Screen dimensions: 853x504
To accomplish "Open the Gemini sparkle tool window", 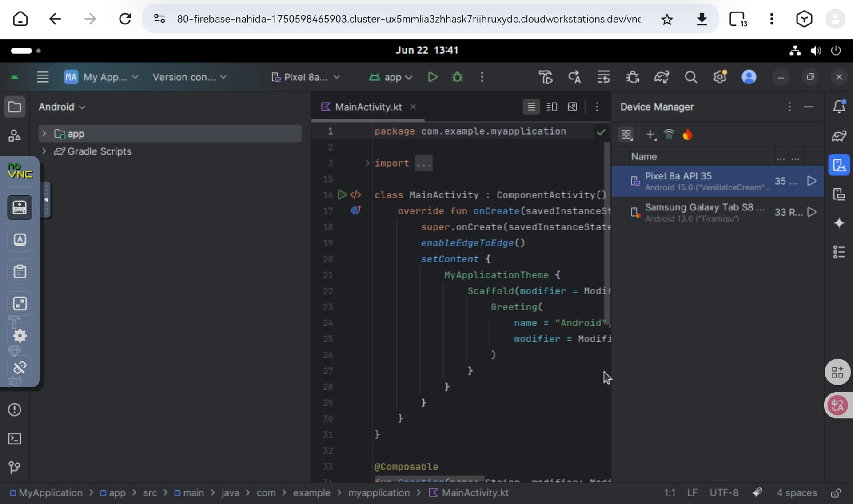I will click(839, 223).
